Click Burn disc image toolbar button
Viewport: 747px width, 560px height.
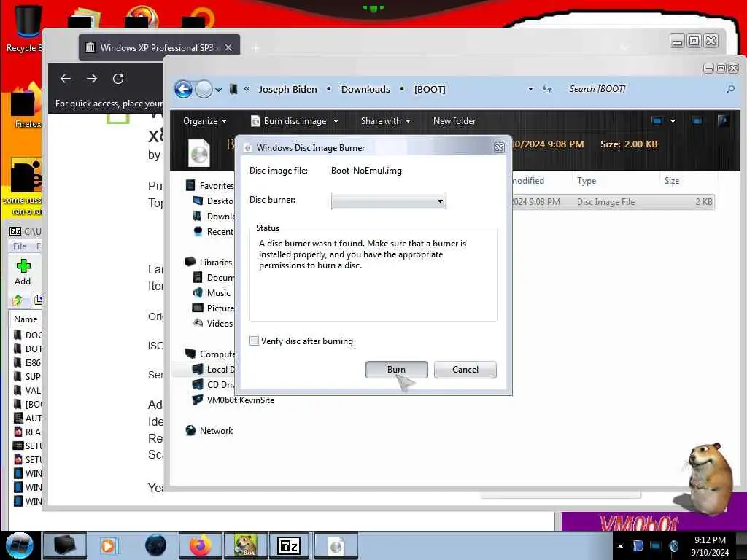point(289,121)
